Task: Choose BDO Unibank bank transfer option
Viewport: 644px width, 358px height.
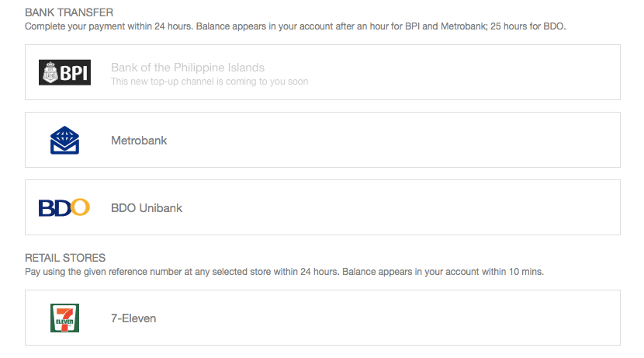Action: pos(323,207)
